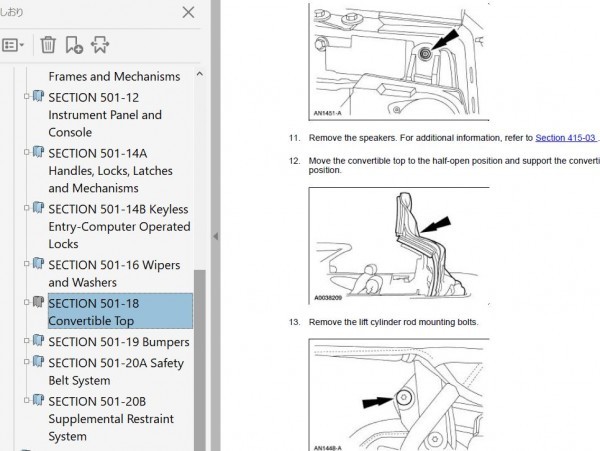
Task: Add a new bookmark
Action: (x=74, y=45)
